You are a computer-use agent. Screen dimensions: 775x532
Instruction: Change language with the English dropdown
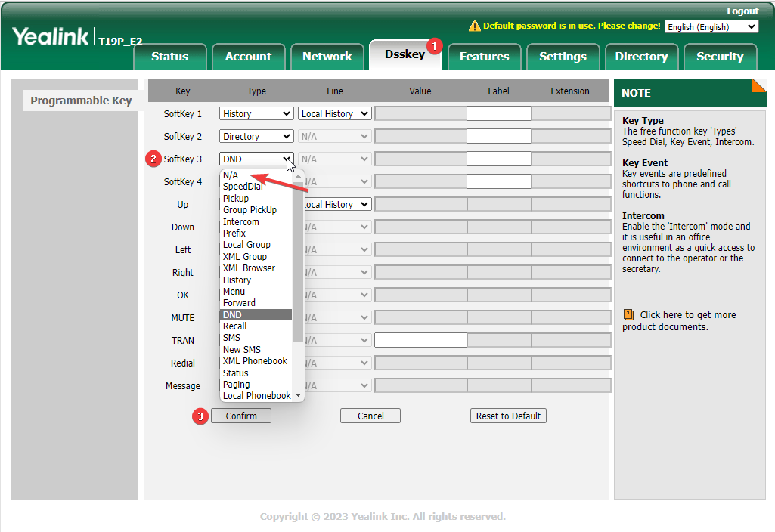(x=711, y=27)
